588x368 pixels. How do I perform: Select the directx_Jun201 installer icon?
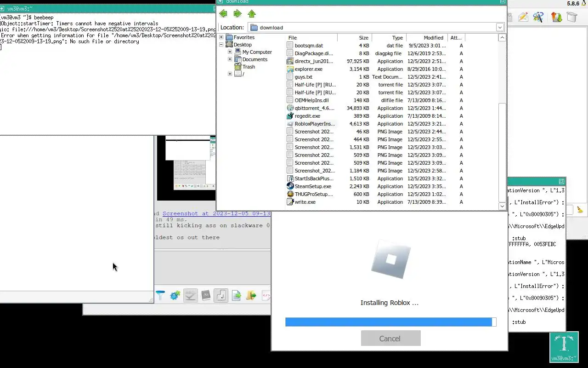click(290, 61)
